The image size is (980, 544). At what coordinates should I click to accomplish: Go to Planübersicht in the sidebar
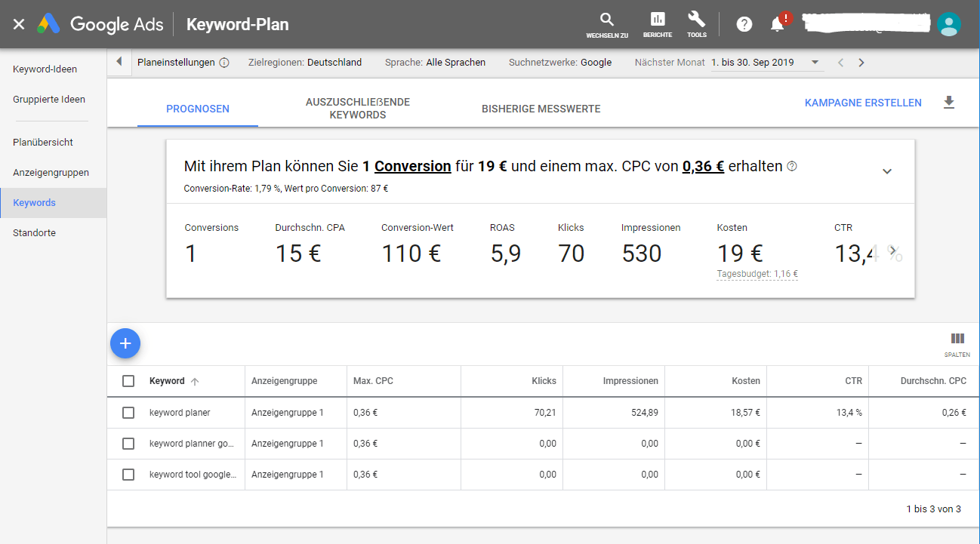coord(43,142)
